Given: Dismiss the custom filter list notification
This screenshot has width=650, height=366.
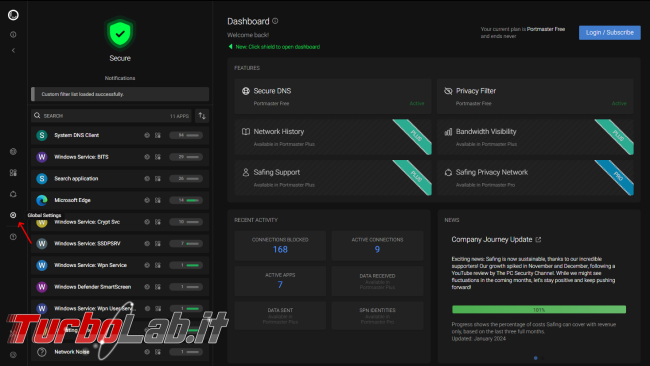Looking at the screenshot, I should [x=120, y=94].
